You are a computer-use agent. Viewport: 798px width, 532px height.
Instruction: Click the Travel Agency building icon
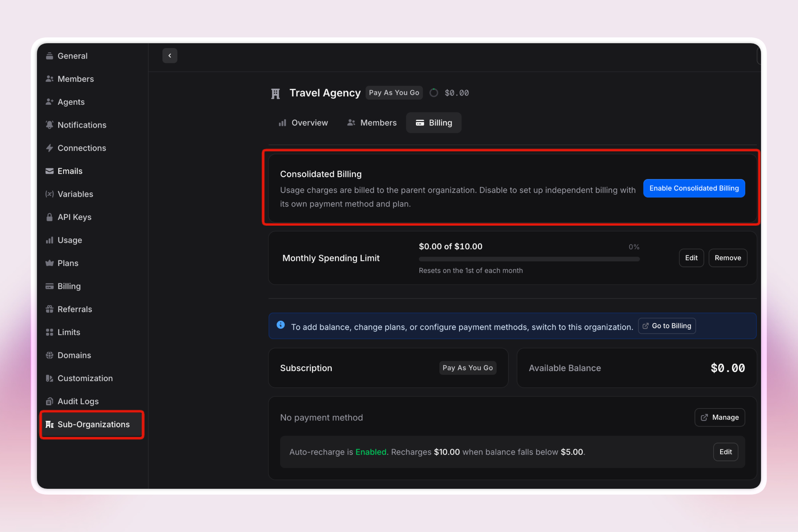[x=275, y=94]
